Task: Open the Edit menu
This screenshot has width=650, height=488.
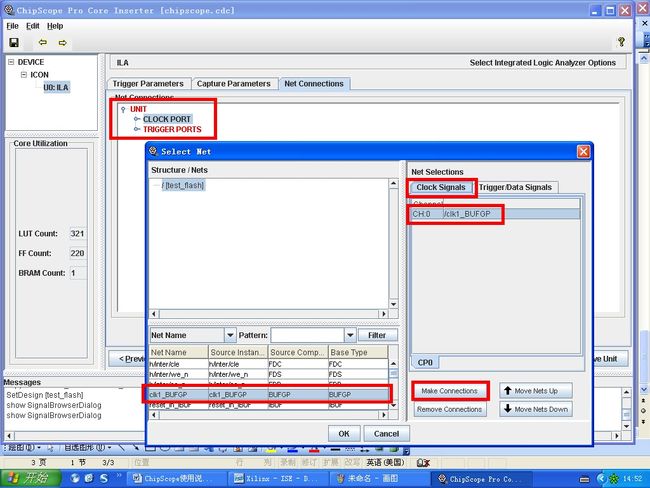Action: coord(33,26)
